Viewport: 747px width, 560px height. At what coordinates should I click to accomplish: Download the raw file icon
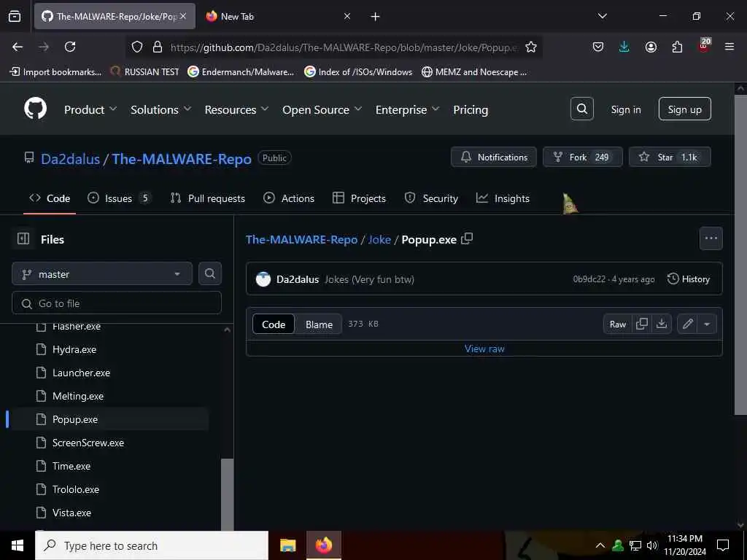point(661,324)
